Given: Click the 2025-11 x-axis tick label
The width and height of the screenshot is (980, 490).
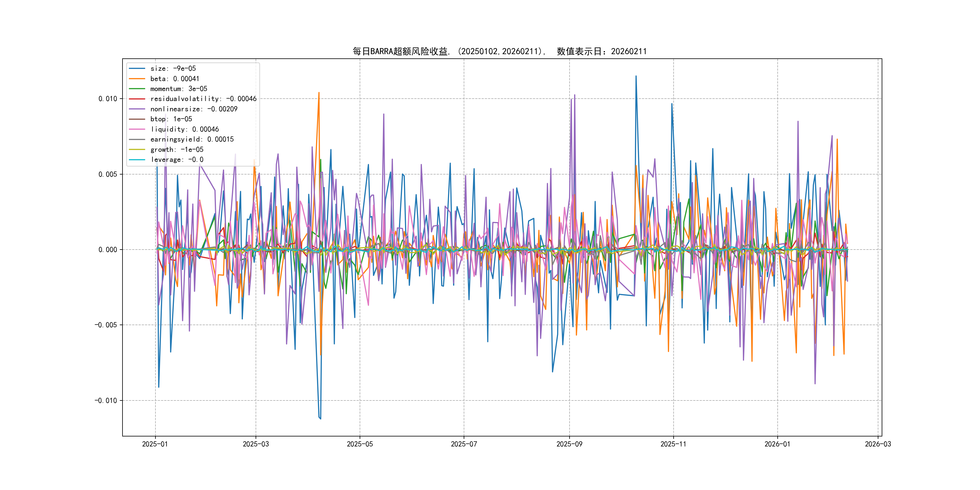Looking at the screenshot, I should [x=673, y=444].
